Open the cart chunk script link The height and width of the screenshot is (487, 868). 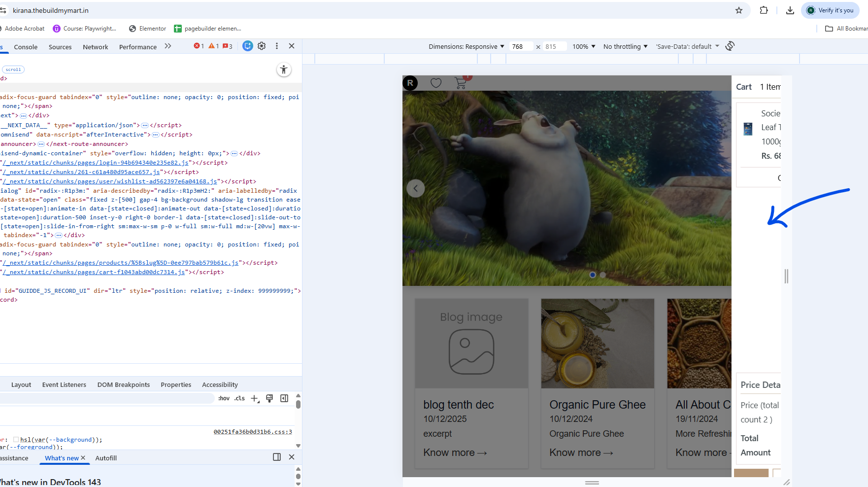tap(94, 272)
